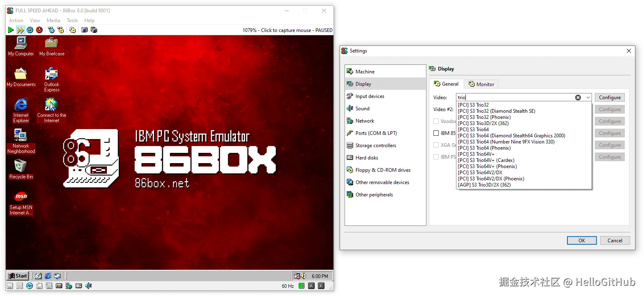Click the blue hard reset toolbar icon

tap(30, 30)
